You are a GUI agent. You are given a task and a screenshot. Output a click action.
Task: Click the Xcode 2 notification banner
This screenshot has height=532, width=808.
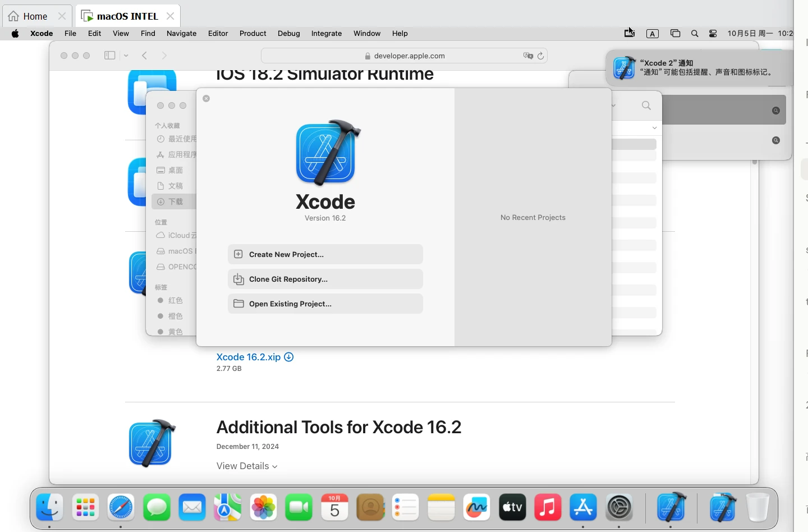point(699,68)
